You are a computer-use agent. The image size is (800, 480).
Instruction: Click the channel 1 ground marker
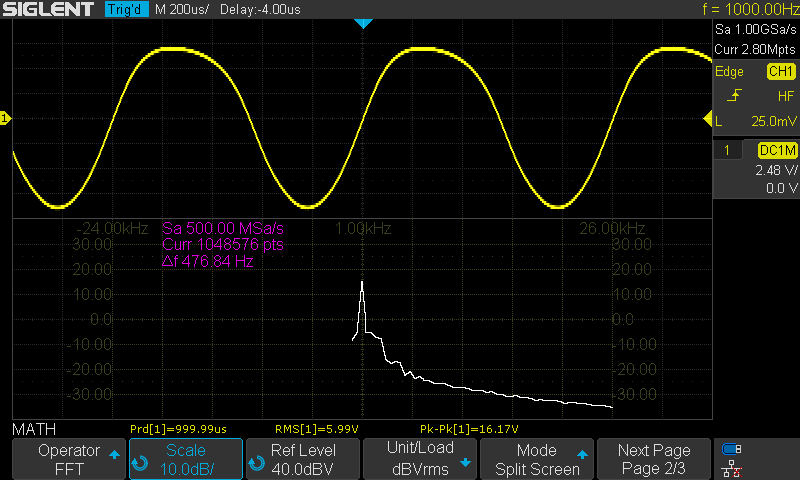5,120
